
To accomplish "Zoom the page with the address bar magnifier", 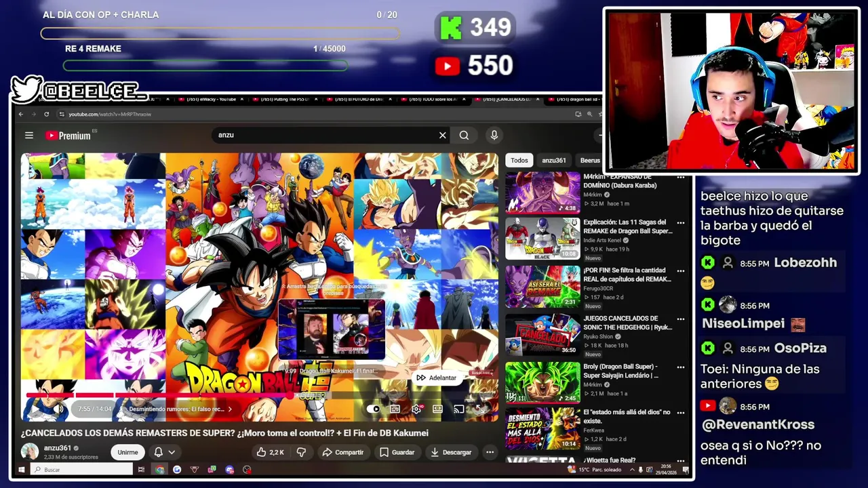I will tap(590, 115).
